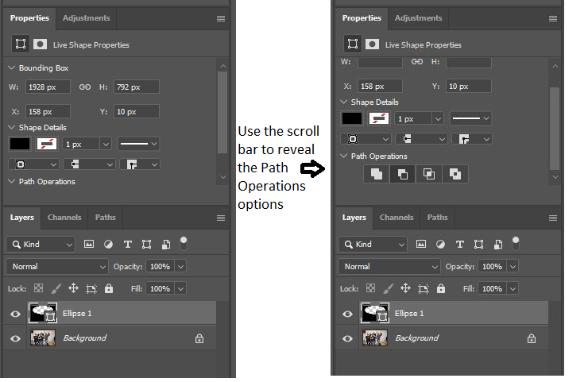Viewport: 588px width, 382px height.
Task: Toggle layer filtering switch in right panel
Action: click(516, 243)
